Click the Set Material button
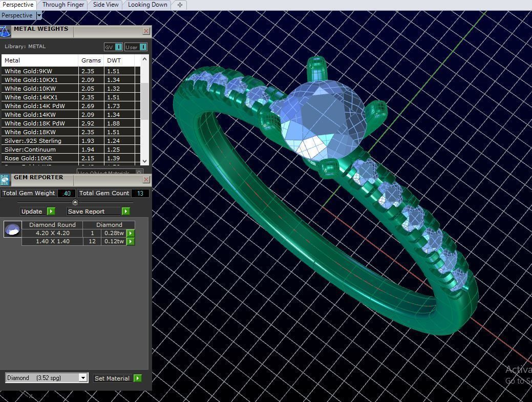 113,378
